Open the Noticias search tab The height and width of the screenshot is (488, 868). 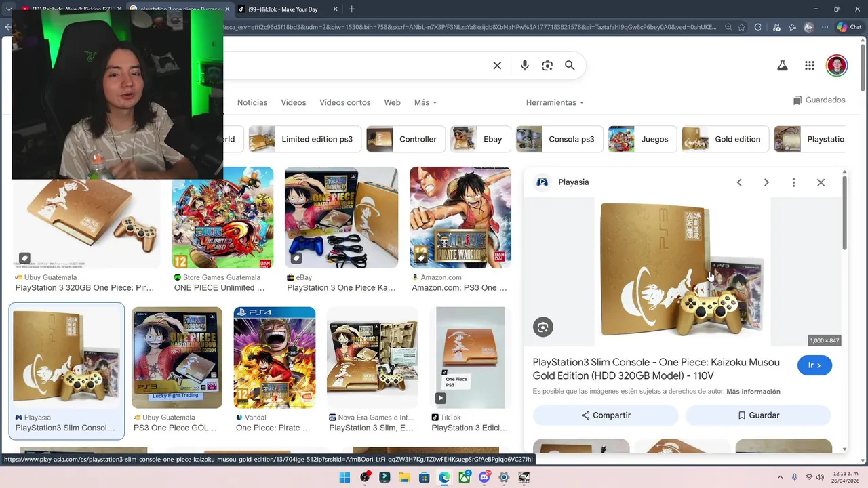pos(252,102)
